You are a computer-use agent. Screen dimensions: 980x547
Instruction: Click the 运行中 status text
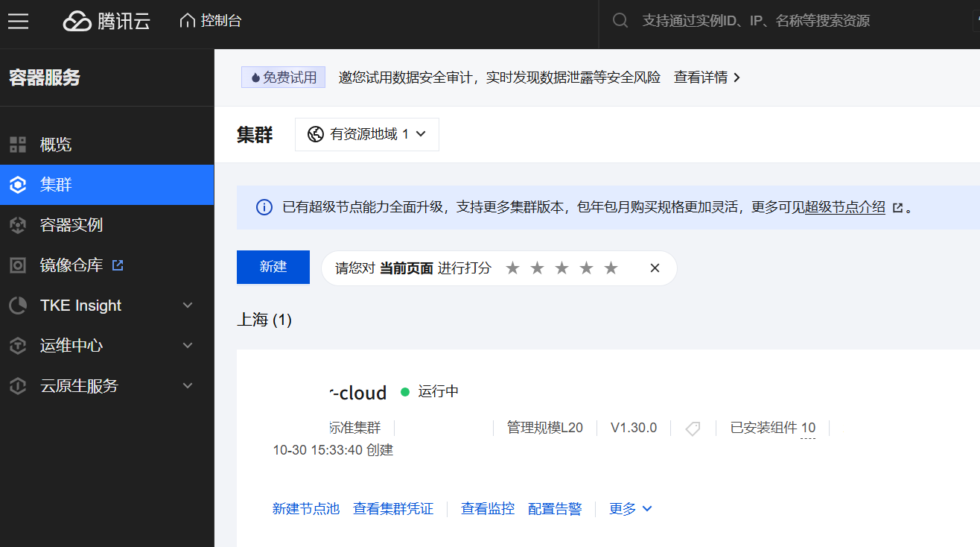coord(439,391)
